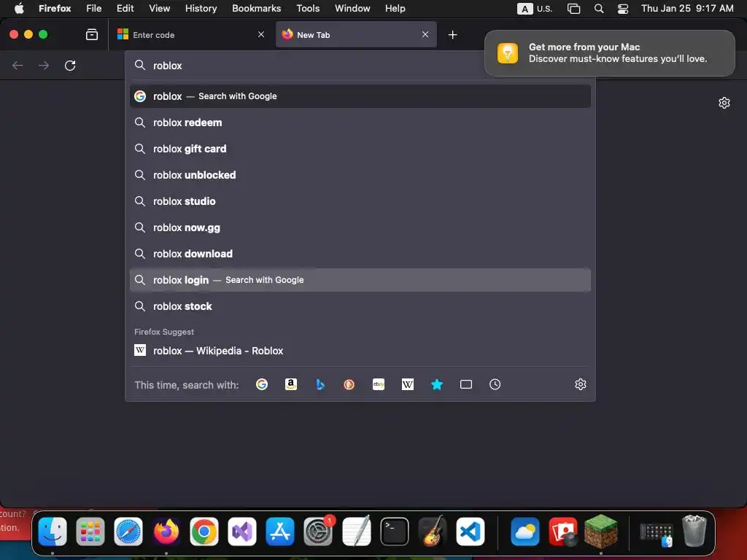Launch Minecraft from the Dock
Image resolution: width=747 pixels, height=560 pixels.
601,531
